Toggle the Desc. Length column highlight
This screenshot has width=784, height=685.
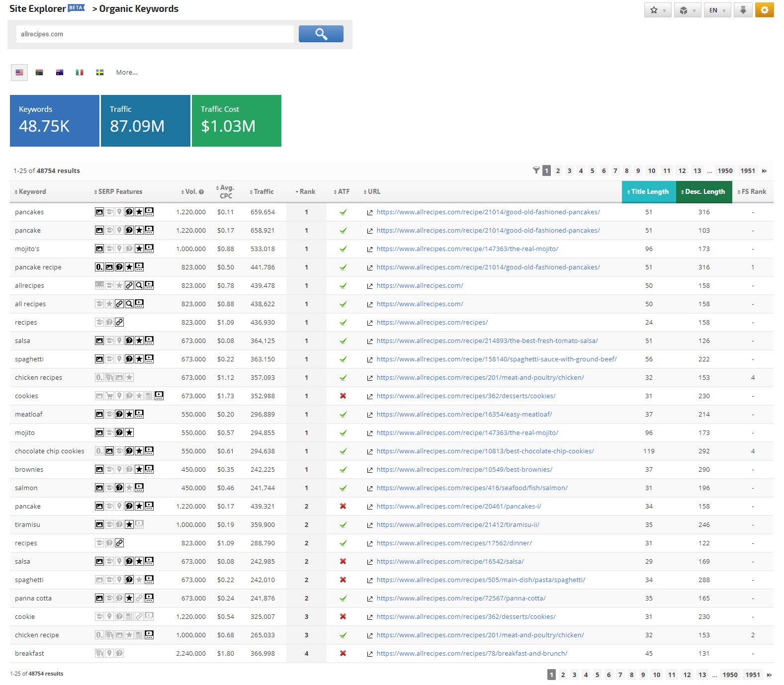click(x=704, y=192)
